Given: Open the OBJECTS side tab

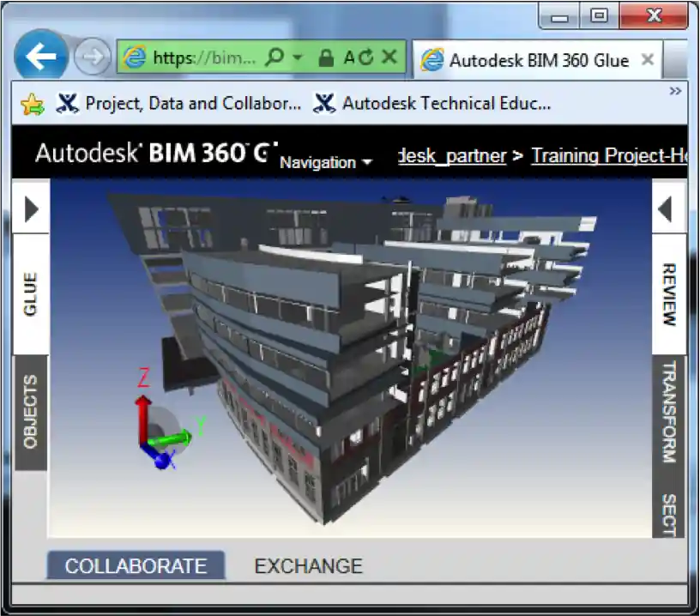Looking at the screenshot, I should (31, 412).
